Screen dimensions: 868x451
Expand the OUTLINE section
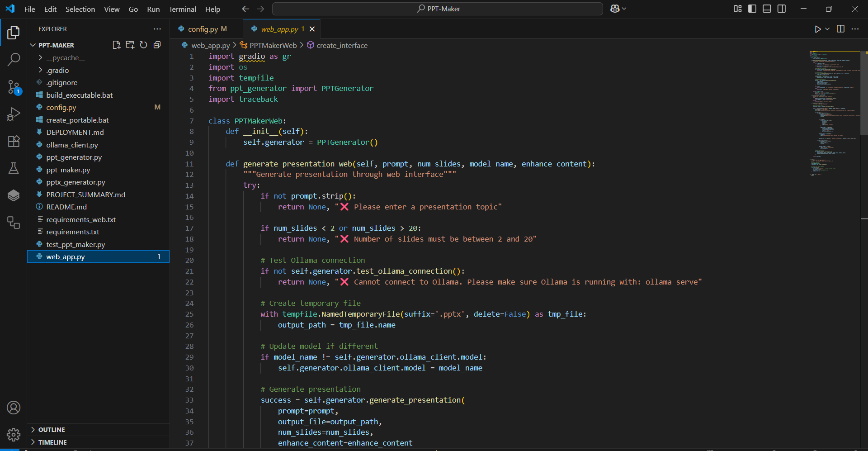coord(52,430)
